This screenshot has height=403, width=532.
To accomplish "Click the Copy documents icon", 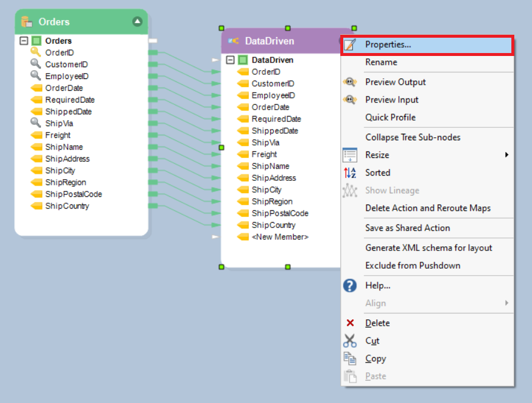I will [x=350, y=358].
